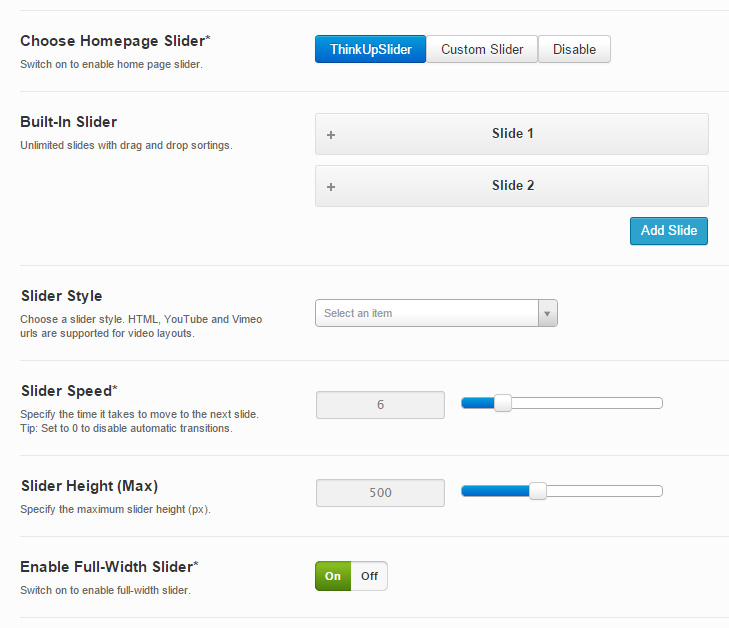Click the plus icon on Slide 2
Screen dimensions: 729x628
click(x=331, y=187)
